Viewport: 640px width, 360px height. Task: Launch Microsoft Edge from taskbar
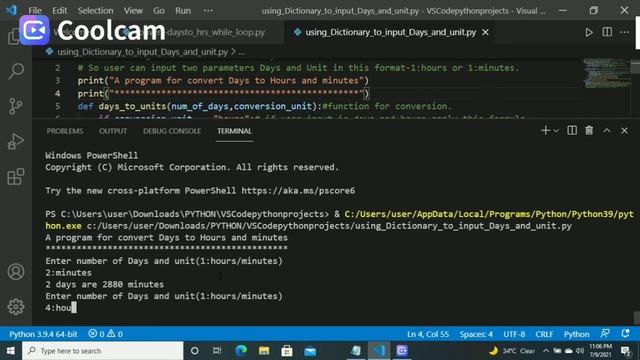(241, 351)
